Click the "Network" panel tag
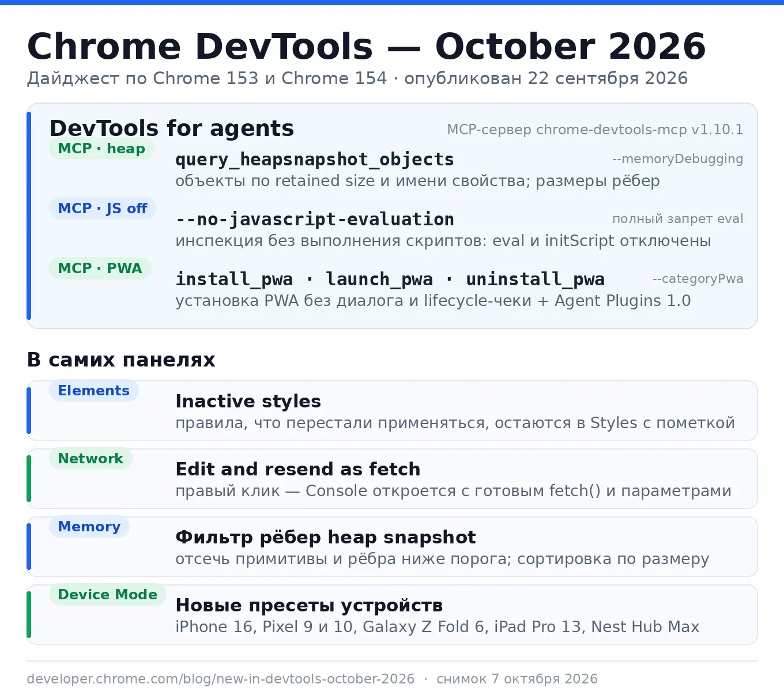The height and width of the screenshot is (699, 784). pyautogui.click(x=91, y=459)
